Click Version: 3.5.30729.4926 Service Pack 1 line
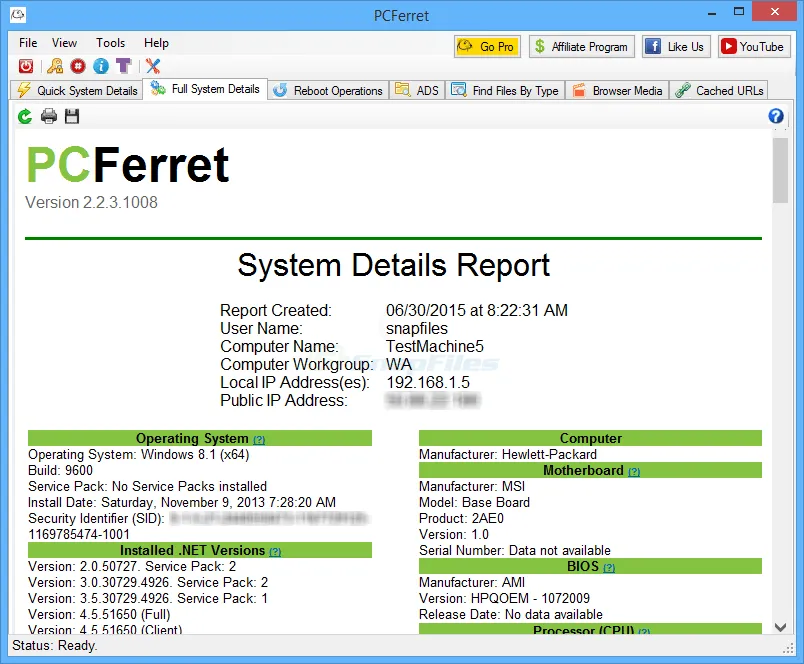This screenshot has width=804, height=664. [148, 599]
